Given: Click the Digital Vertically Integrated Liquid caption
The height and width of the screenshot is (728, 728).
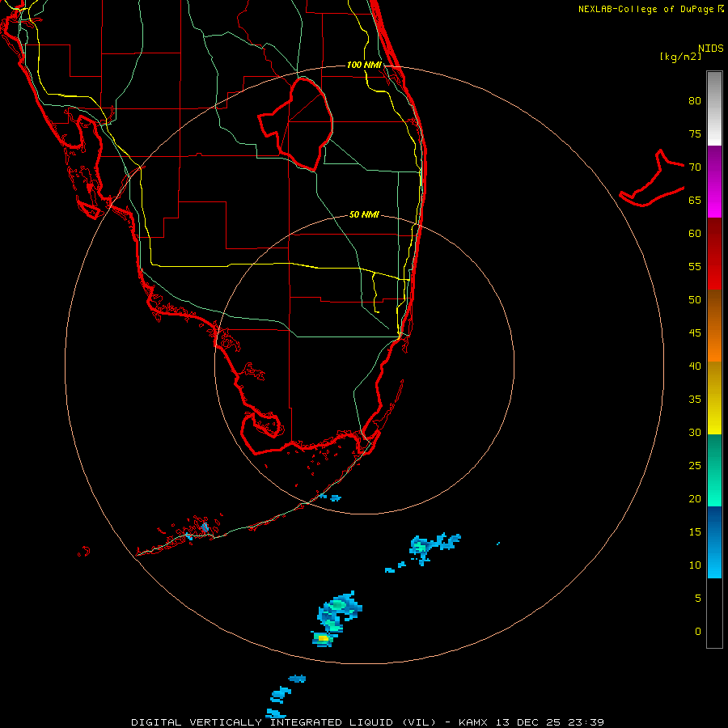Looking at the screenshot, I should coord(283,722).
